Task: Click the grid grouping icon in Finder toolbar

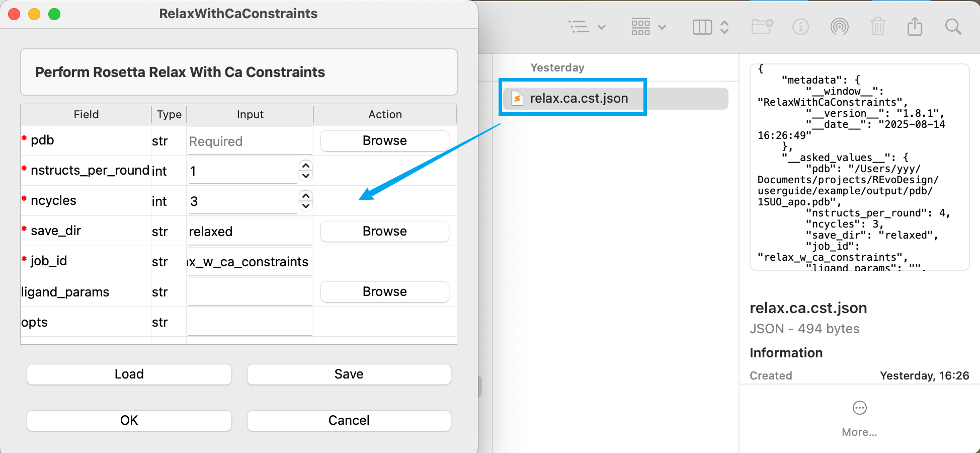Action: [641, 27]
